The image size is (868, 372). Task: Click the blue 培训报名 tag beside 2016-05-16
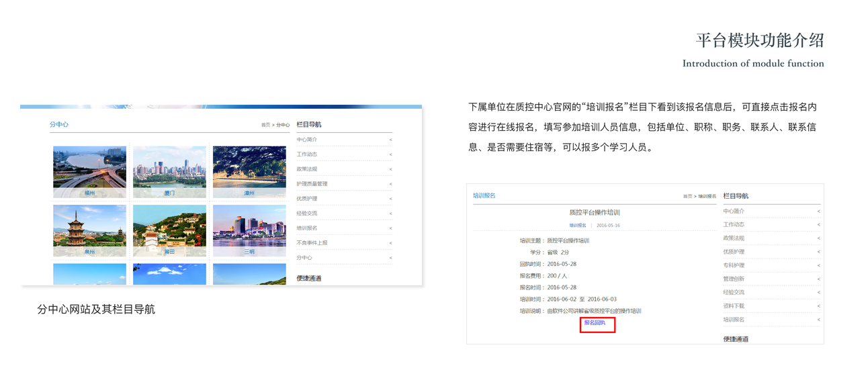click(x=578, y=226)
